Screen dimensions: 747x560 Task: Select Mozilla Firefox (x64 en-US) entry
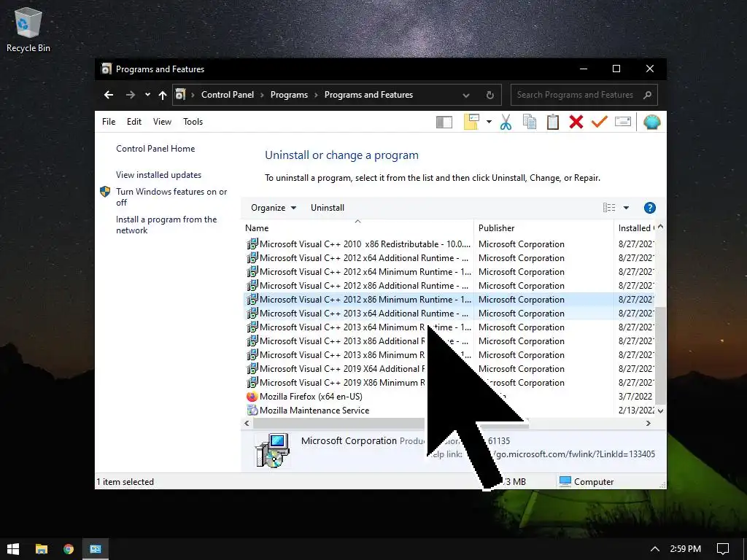point(449,396)
